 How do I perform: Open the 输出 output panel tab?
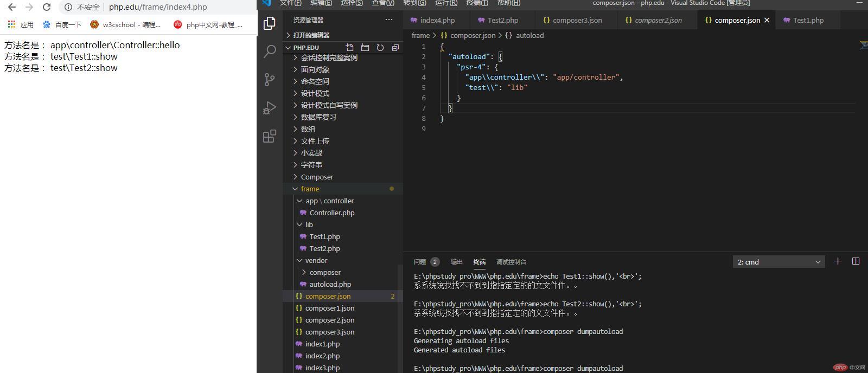pyautogui.click(x=457, y=262)
